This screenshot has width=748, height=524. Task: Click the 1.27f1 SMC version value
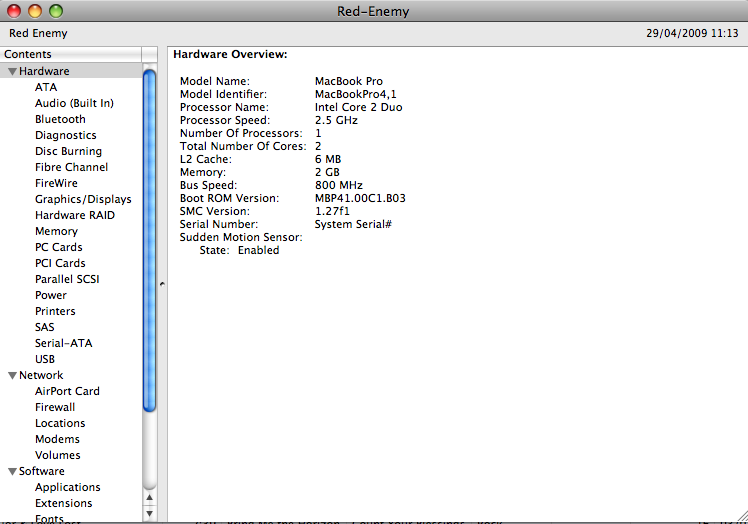click(332, 211)
